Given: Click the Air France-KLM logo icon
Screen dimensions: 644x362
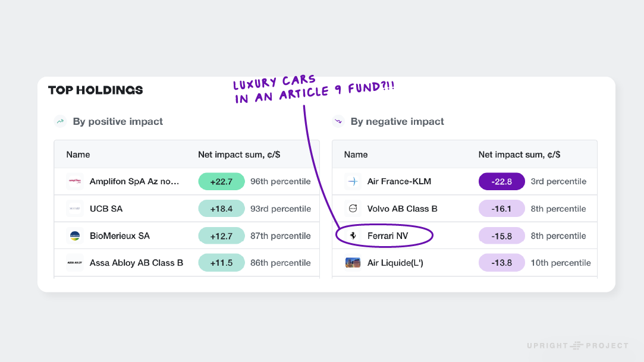Looking at the screenshot, I should point(353,181).
